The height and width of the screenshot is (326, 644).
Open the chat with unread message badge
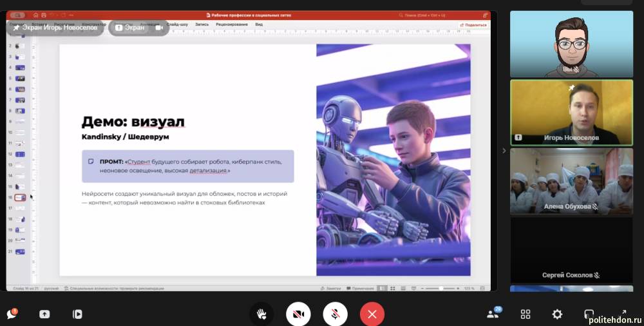(x=12, y=314)
